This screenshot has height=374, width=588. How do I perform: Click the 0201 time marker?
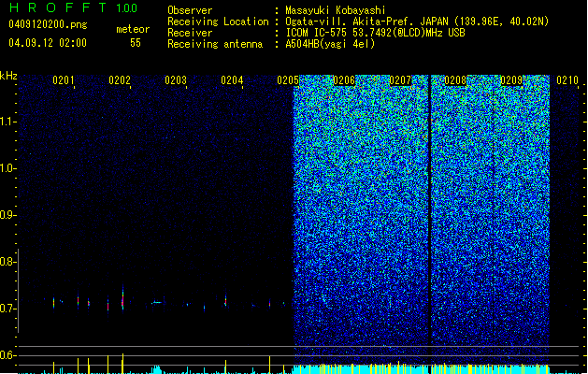pyautogui.click(x=63, y=80)
